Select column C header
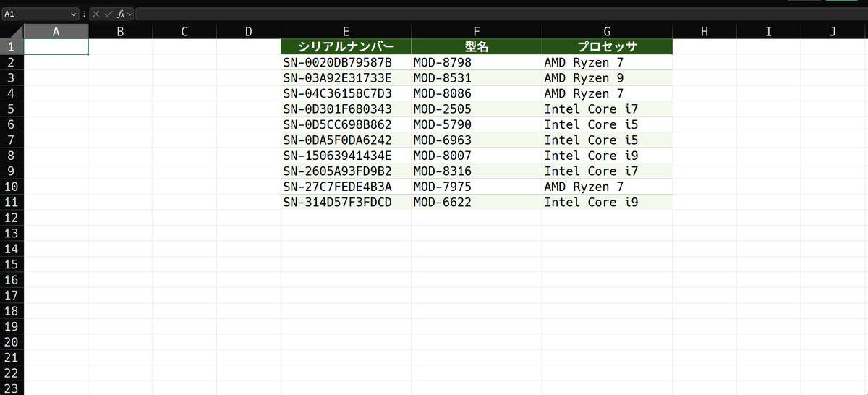 coord(184,31)
